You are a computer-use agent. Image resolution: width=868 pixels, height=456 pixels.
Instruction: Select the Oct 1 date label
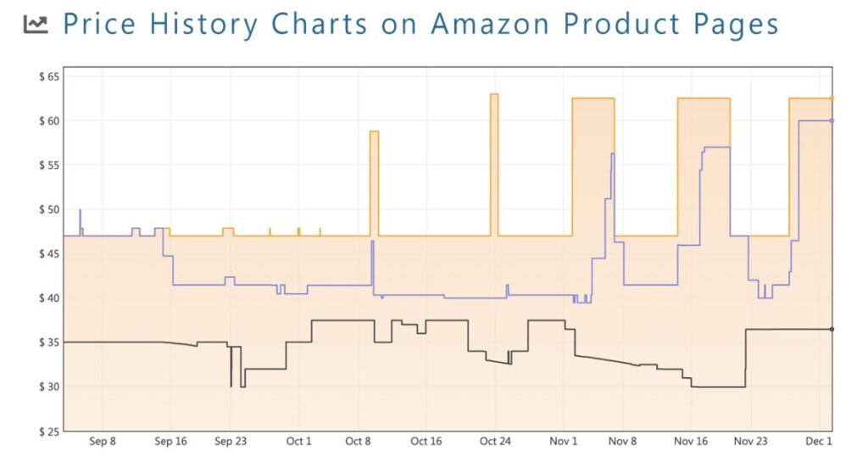pos(298,442)
